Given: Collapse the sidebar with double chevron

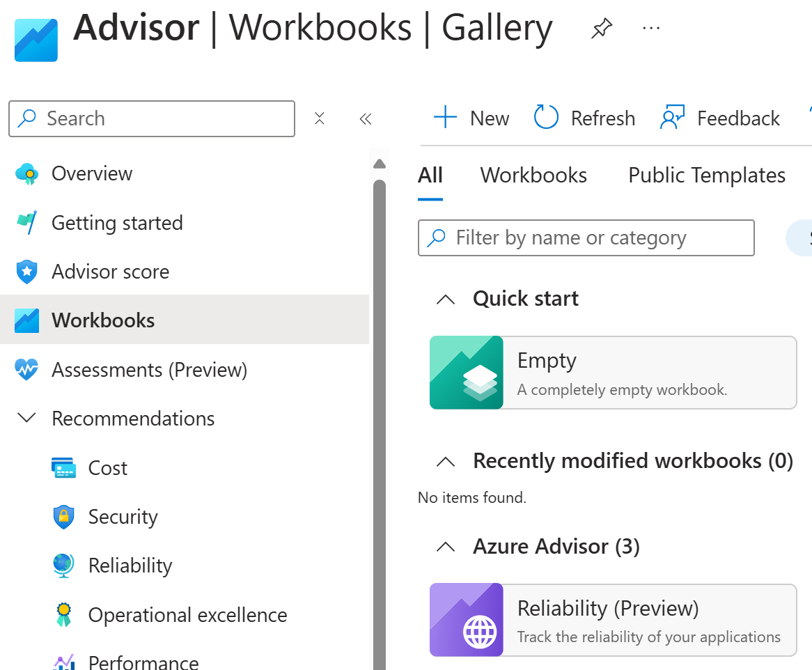Looking at the screenshot, I should click(x=366, y=119).
